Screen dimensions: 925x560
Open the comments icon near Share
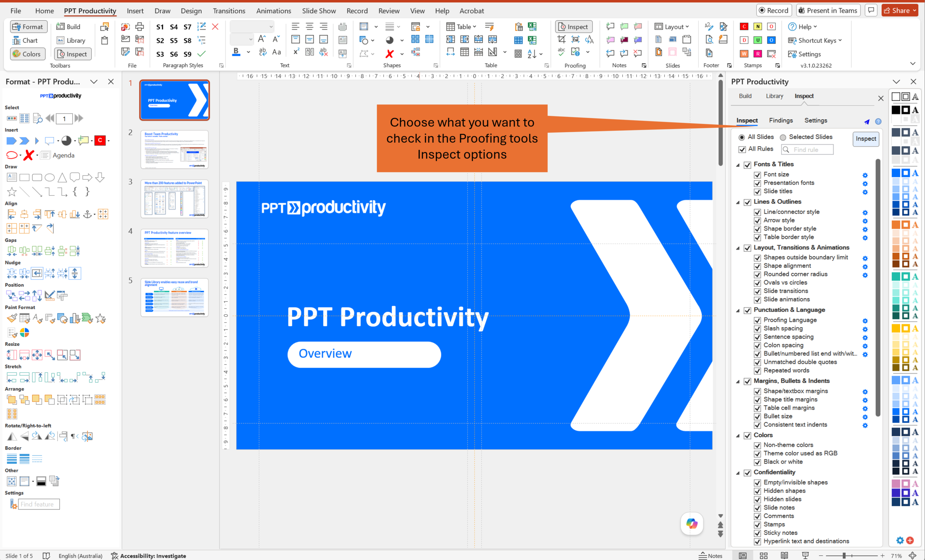coord(871,10)
